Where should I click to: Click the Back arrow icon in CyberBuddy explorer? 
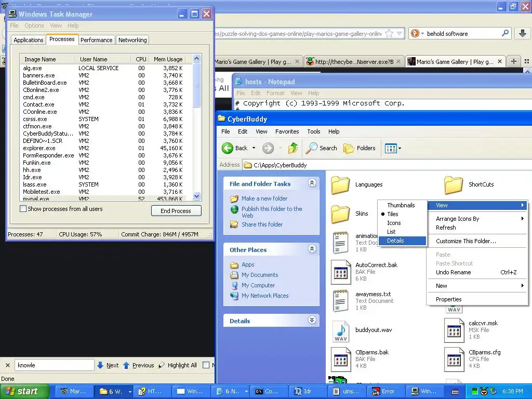[228, 148]
